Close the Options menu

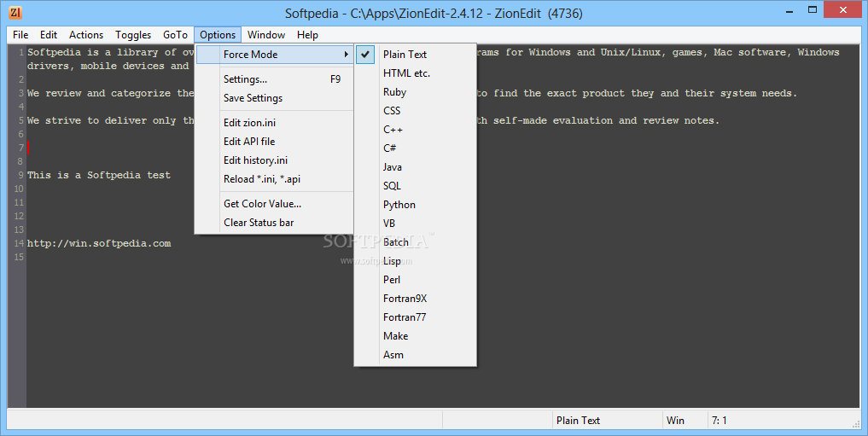[x=218, y=35]
